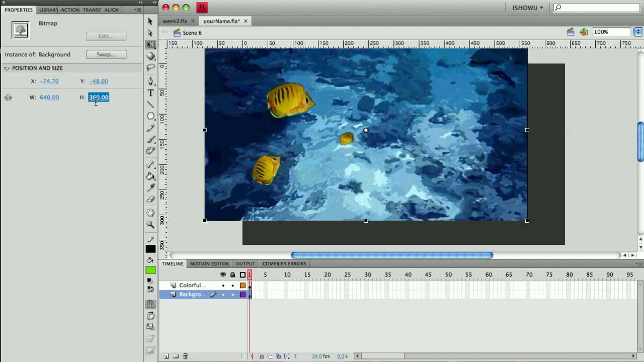Toggle visibility of all layers eye
Viewport: 644px width, 362px height.
coord(223,275)
